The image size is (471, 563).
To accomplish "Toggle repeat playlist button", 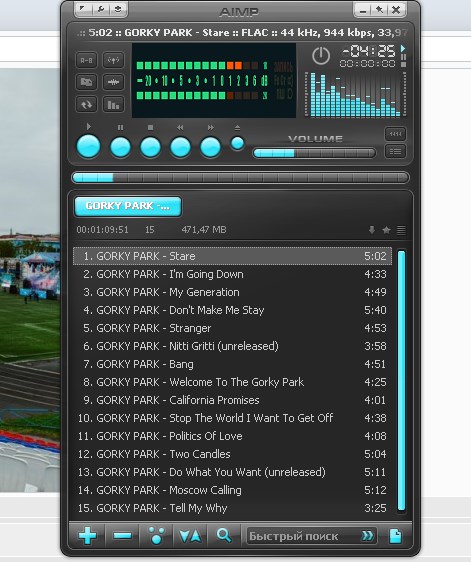I will (x=86, y=104).
